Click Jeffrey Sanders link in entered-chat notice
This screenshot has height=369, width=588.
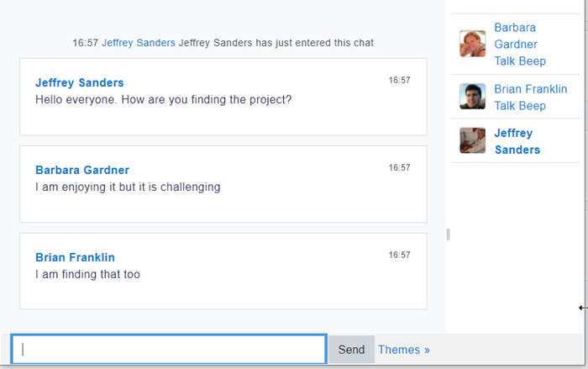[139, 43]
